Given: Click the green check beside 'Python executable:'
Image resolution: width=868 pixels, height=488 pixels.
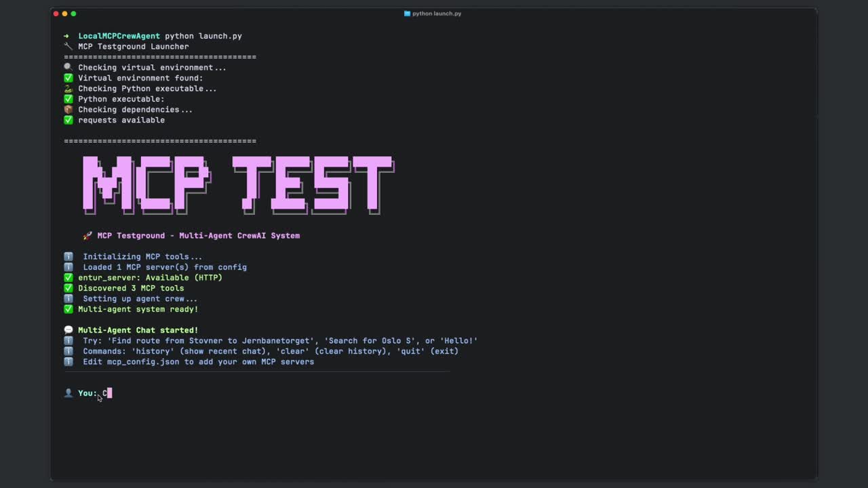Looking at the screenshot, I should [68, 99].
